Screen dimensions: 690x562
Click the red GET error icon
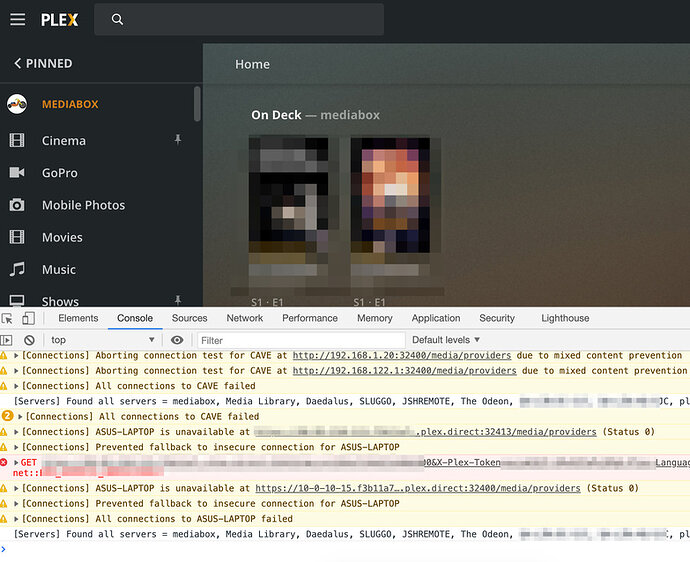pyautogui.click(x=4, y=462)
